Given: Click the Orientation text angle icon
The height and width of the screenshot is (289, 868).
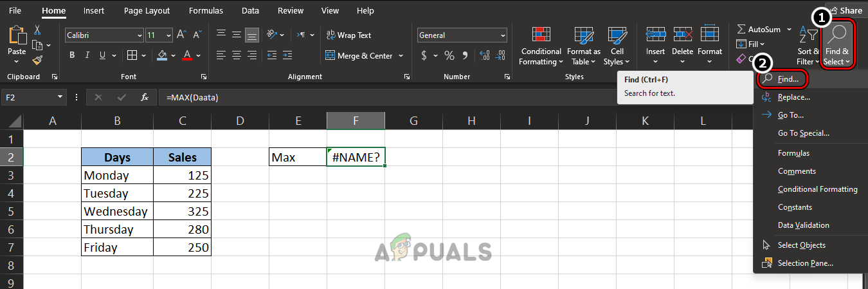Looking at the screenshot, I should pyautogui.click(x=273, y=35).
